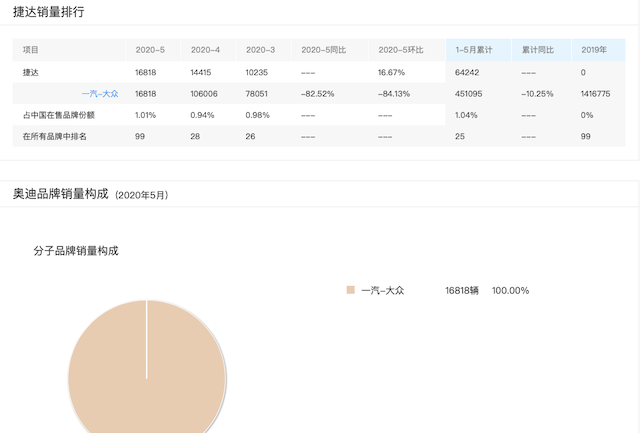Click the 2020-5 column header
640x433 pixels.
153,50
